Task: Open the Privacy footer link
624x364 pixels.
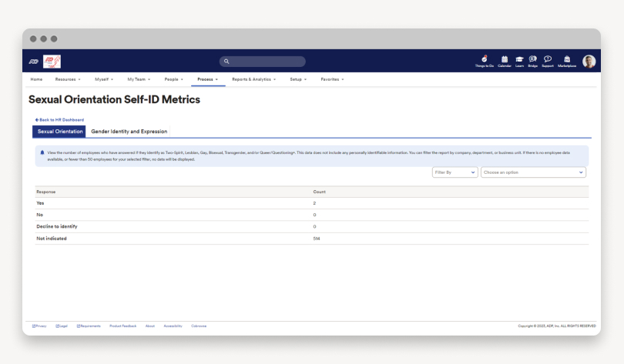Action: tap(39, 326)
